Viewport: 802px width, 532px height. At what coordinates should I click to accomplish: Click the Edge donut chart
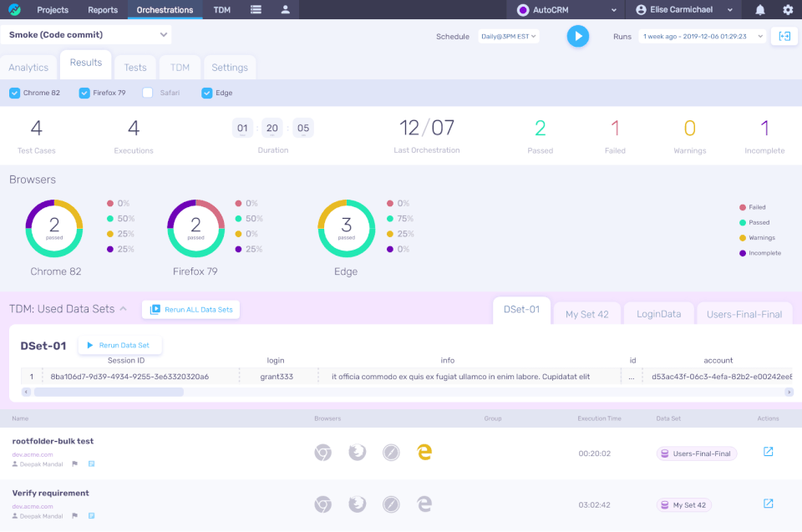point(346,228)
